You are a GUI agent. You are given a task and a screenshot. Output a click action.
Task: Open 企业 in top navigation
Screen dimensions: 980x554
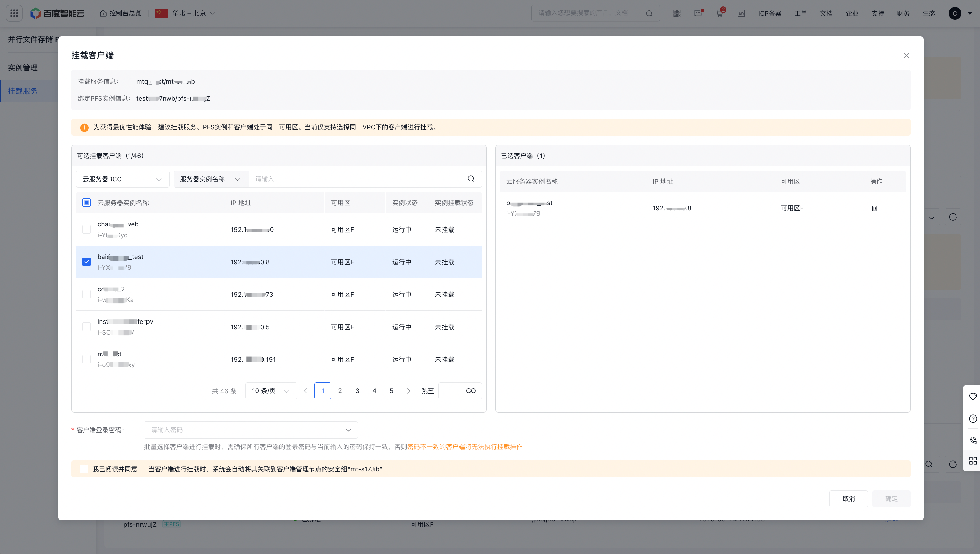[x=852, y=13]
